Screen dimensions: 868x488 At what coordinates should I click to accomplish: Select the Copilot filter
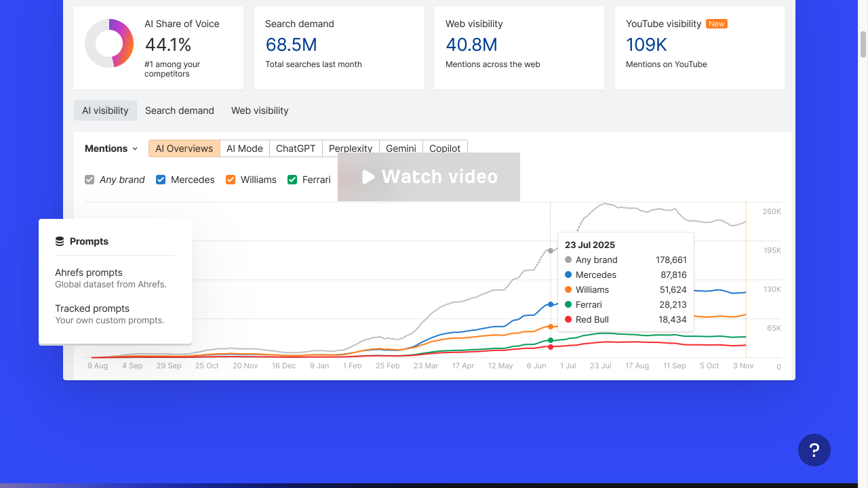coord(445,148)
